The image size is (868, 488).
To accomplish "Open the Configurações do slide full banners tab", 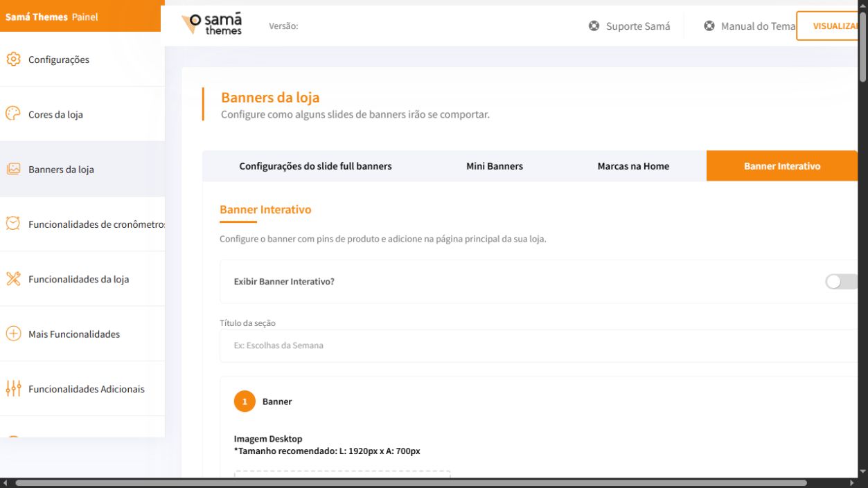I will click(x=315, y=166).
